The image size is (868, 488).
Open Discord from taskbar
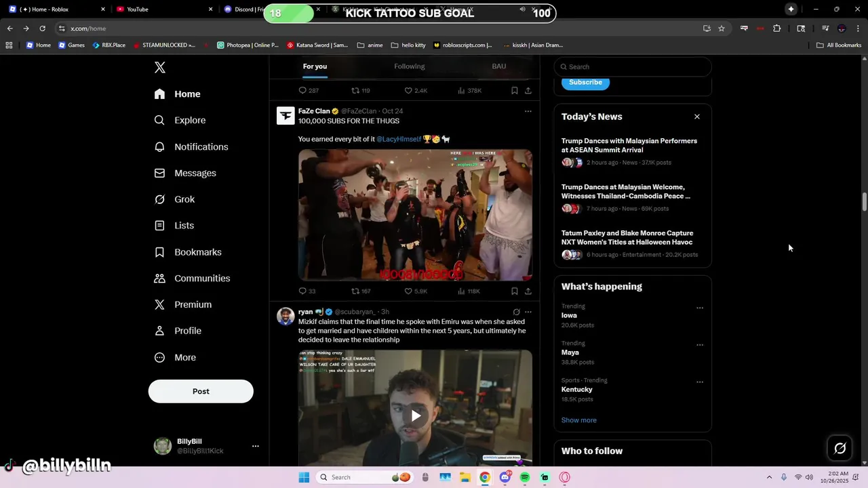[x=505, y=477]
